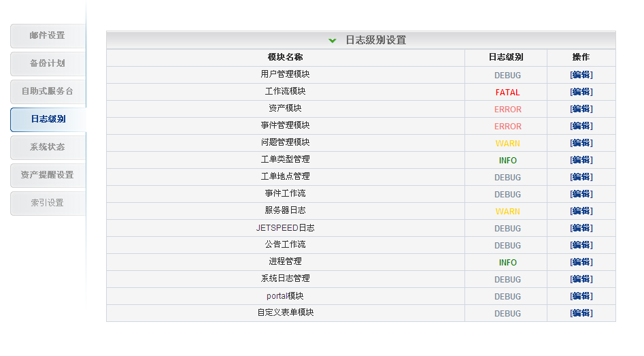Switch to 备份计划 tab
Image resolution: width=644 pixels, height=356 pixels.
(x=48, y=63)
